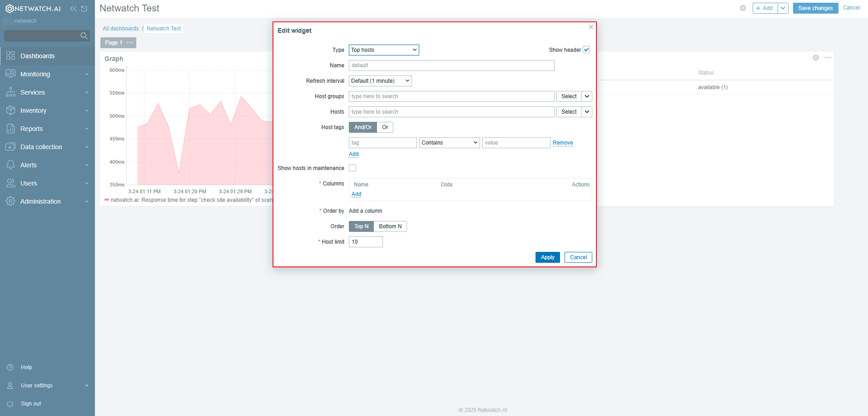Click the Inventory sidebar icon

[10, 110]
